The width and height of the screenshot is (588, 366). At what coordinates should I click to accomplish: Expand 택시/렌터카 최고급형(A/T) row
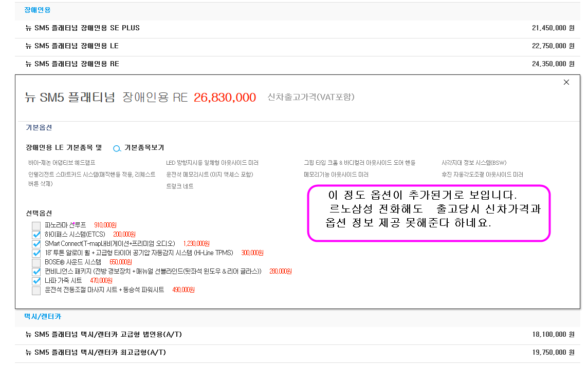[x=96, y=353]
